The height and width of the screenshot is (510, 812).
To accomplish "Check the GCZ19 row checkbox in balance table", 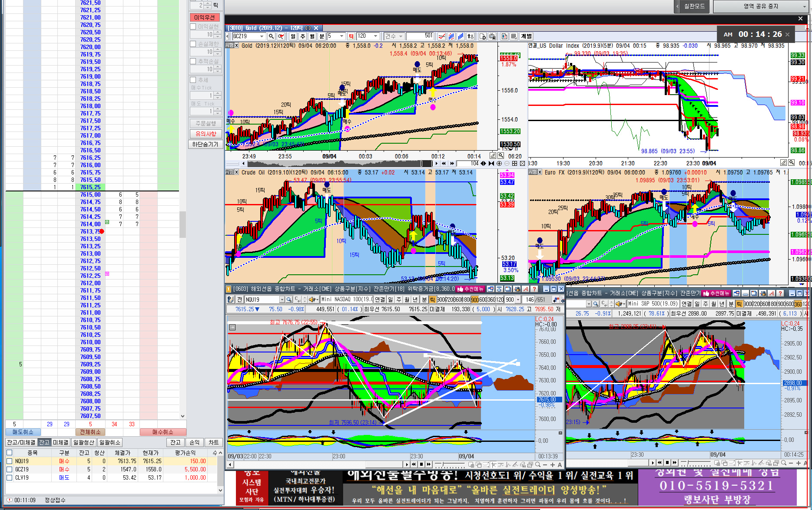I will pyautogui.click(x=9, y=469).
